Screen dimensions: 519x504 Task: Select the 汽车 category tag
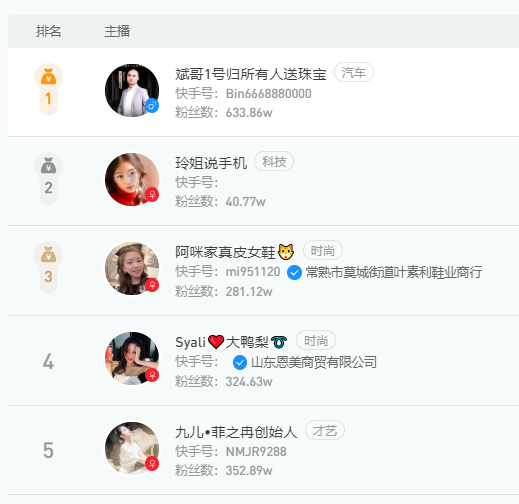click(x=354, y=72)
